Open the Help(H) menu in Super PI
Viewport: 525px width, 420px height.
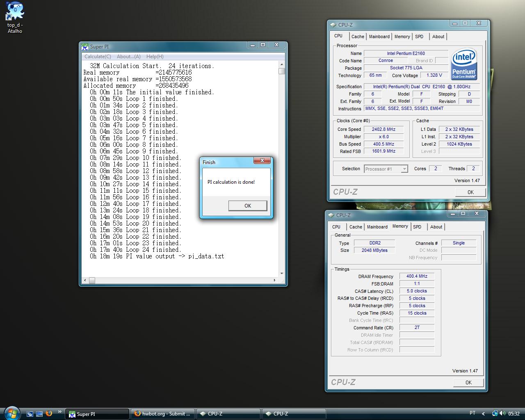click(x=155, y=57)
